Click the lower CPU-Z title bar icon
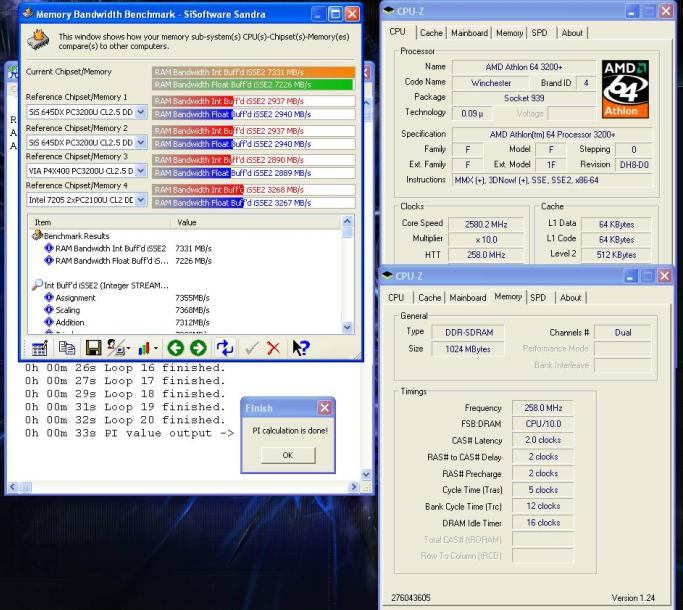The height and width of the screenshot is (610, 683). click(x=387, y=275)
